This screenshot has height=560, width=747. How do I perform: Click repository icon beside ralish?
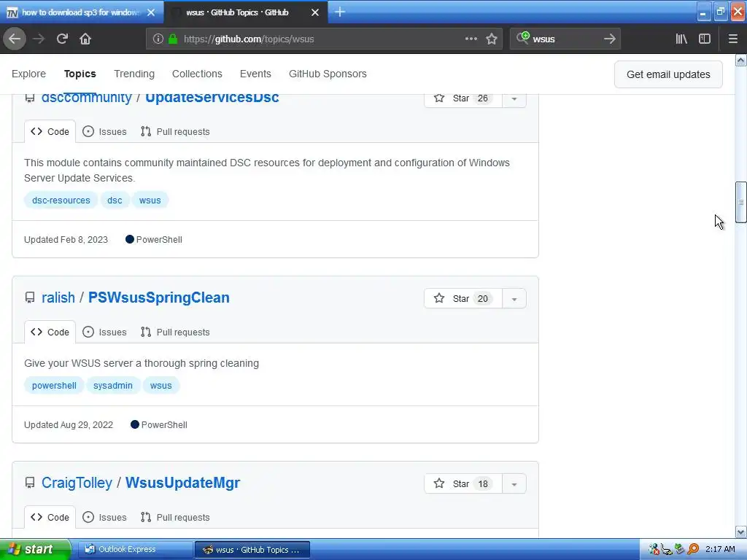click(29, 298)
